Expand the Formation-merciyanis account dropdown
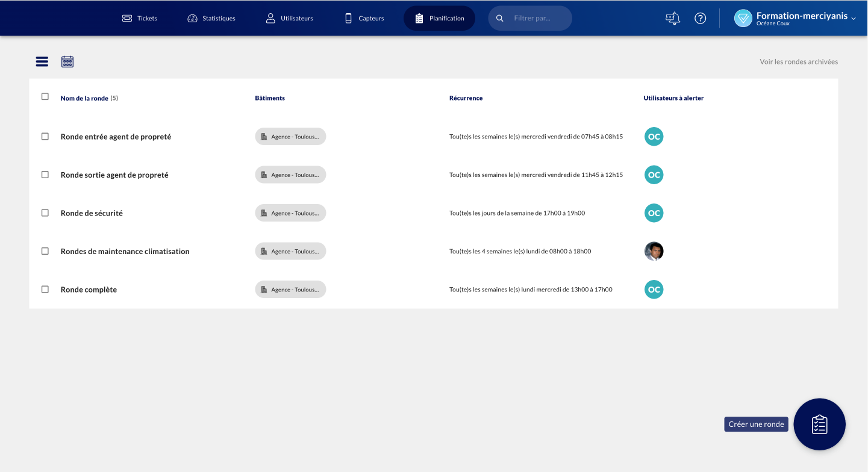 coord(853,18)
